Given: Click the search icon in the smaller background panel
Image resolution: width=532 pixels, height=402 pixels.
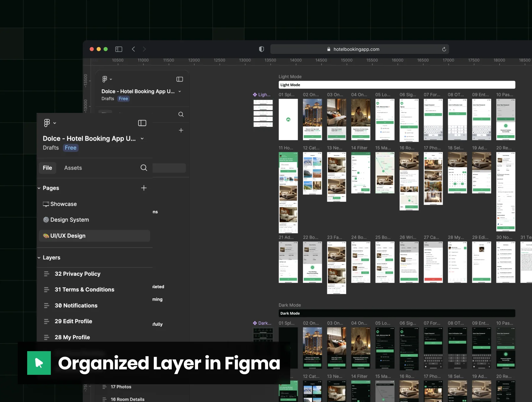Looking at the screenshot, I should click(181, 114).
